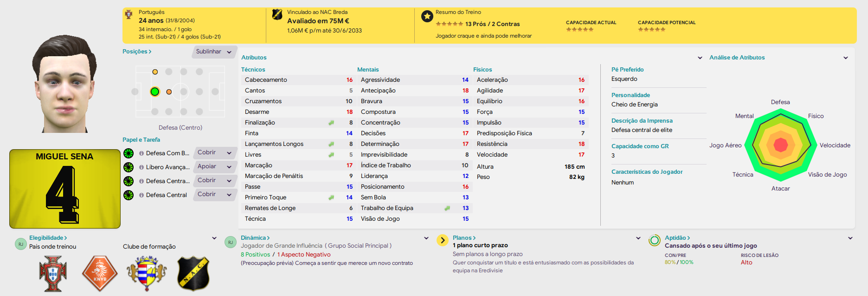Click the role suitability icon for Defesa Central
The height and width of the screenshot is (296, 868).
[x=129, y=195]
